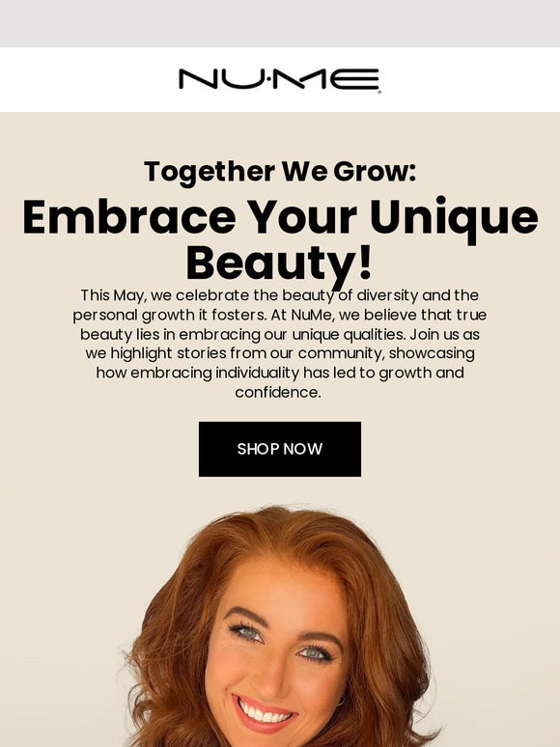Screen dimensions: 560x747
Task: Click the NuMe logo in the header
Action: coord(279,79)
